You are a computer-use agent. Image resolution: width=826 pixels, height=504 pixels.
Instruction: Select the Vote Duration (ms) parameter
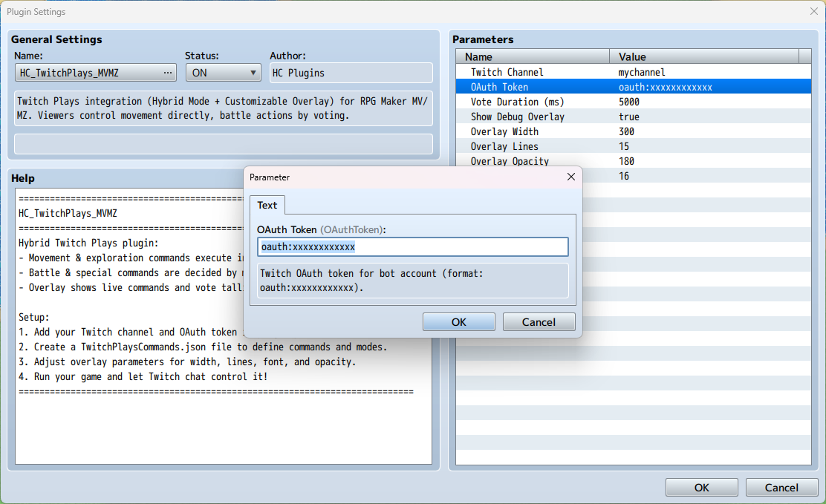[x=633, y=102]
